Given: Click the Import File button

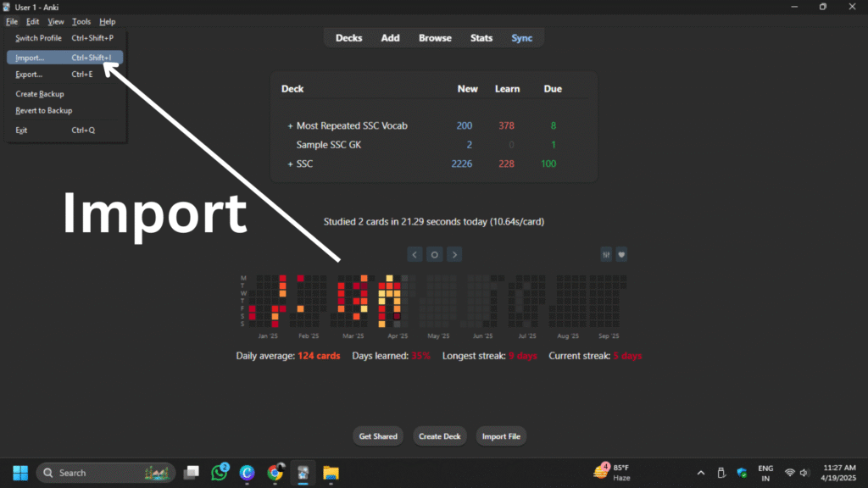Looking at the screenshot, I should (x=501, y=436).
